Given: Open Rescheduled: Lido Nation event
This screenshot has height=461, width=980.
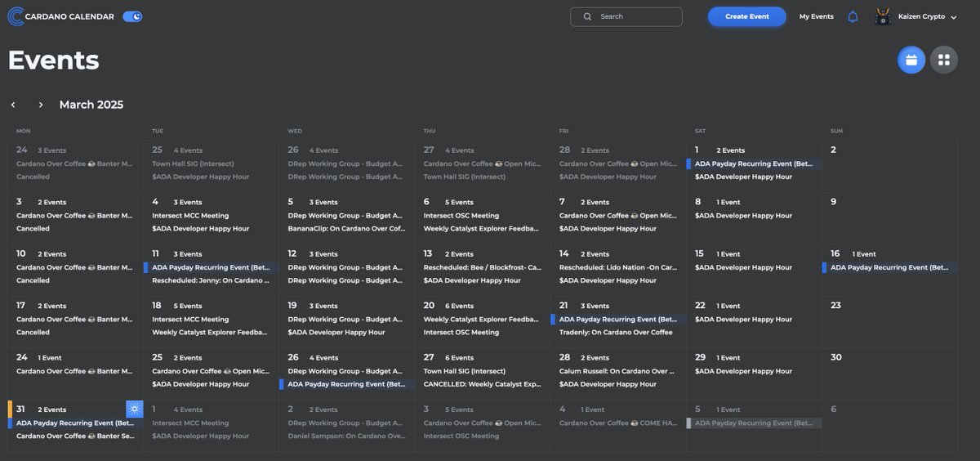Looking at the screenshot, I should [618, 267].
